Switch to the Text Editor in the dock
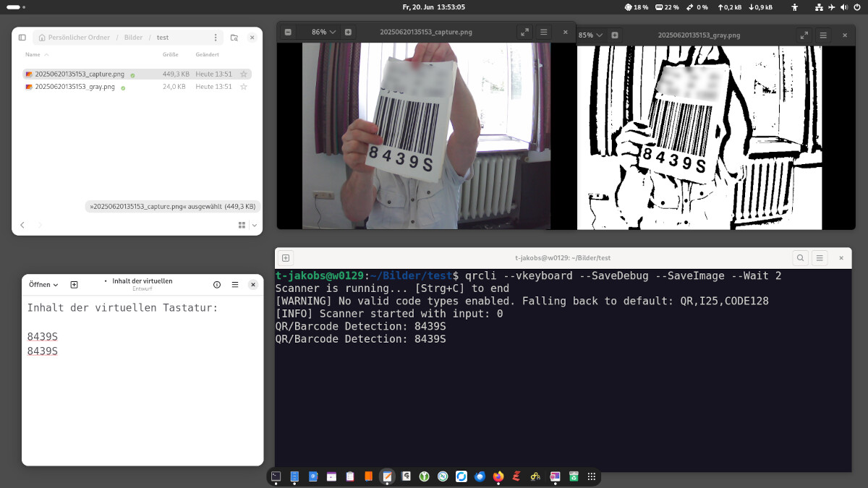The image size is (868, 488). (388, 476)
